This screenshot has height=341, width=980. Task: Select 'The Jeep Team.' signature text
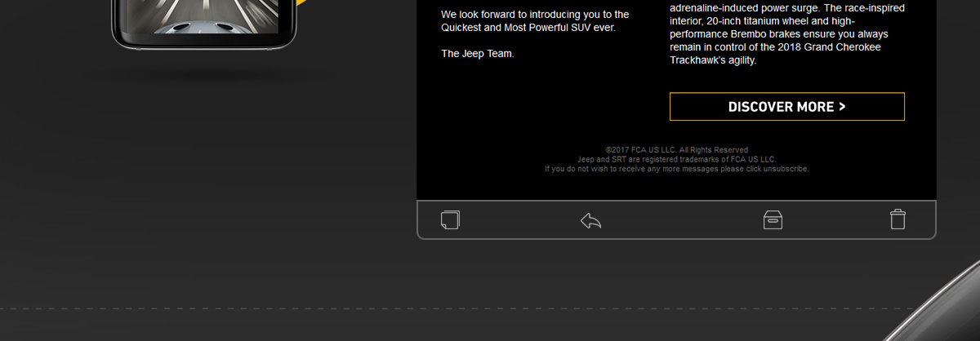pos(478,54)
